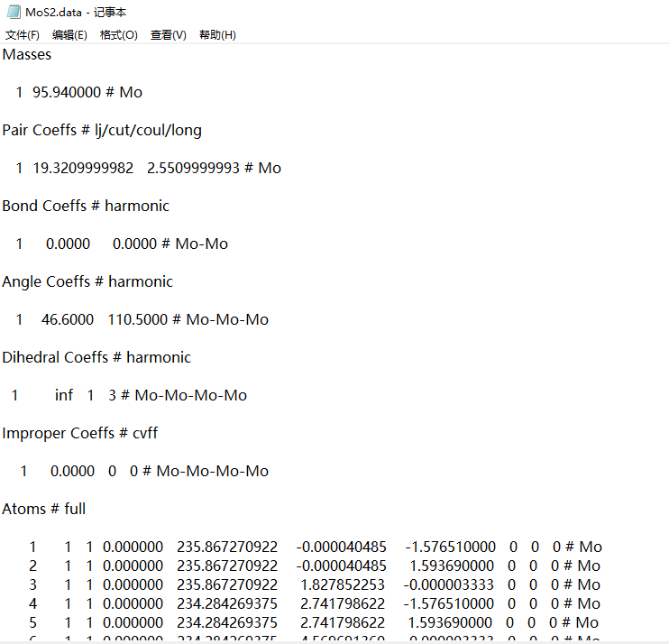Click y-value 1.827852253 in atom row 3
Screen dimensions: 669x644
click(x=343, y=584)
